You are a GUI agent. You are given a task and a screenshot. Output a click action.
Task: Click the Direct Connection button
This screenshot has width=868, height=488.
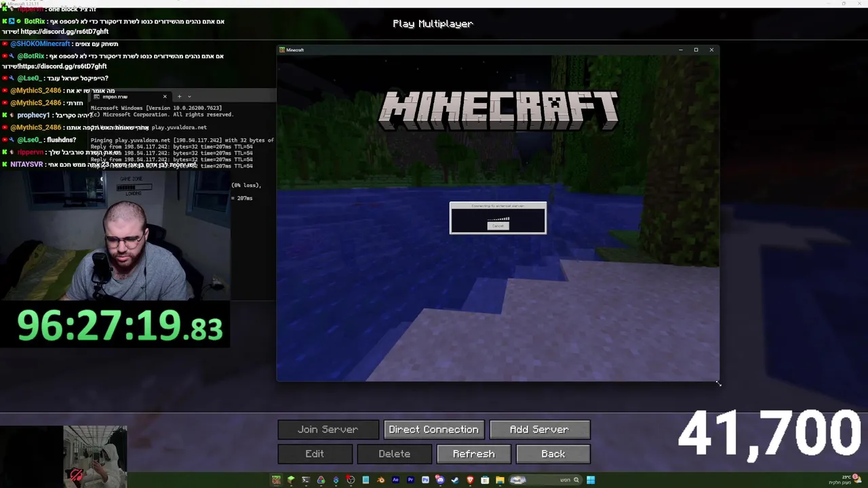434,429
